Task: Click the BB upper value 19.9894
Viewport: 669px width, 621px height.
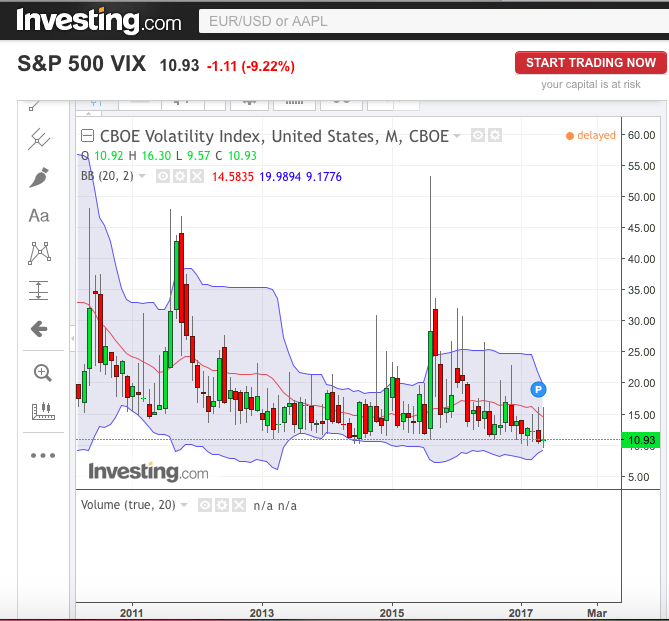Action: (x=280, y=177)
